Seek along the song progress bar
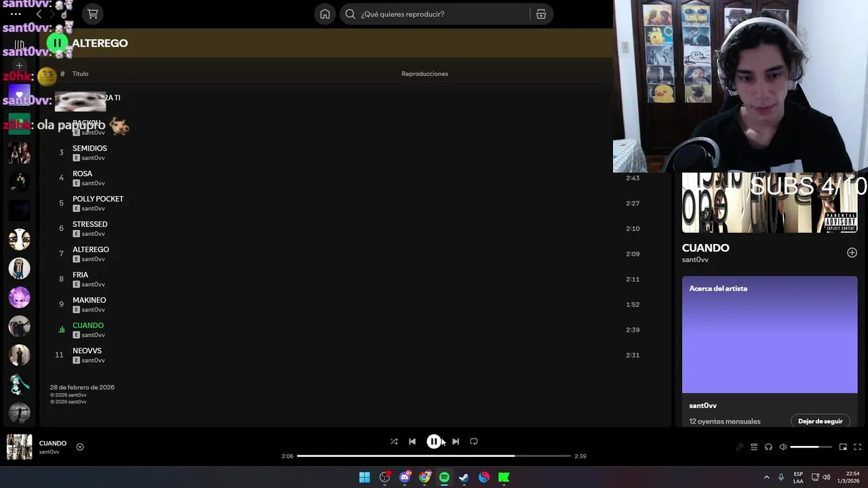Screen dimensions: 868x488 [434, 456]
